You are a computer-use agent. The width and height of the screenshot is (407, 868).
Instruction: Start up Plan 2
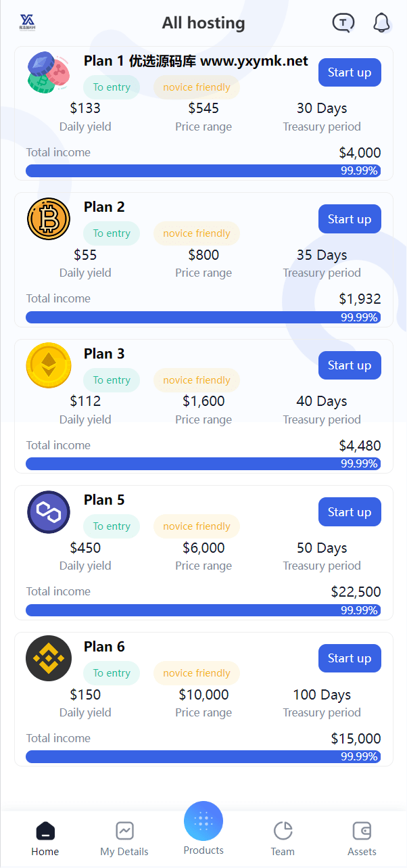coord(350,219)
